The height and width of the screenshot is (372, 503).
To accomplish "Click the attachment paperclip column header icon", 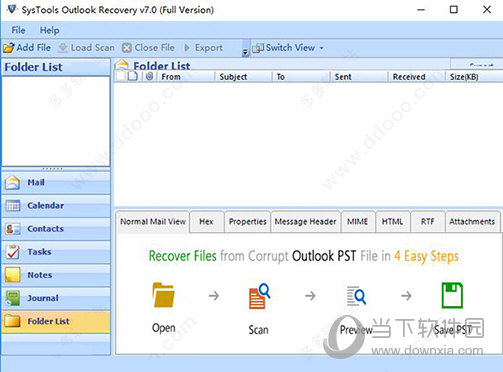I will pyautogui.click(x=149, y=77).
